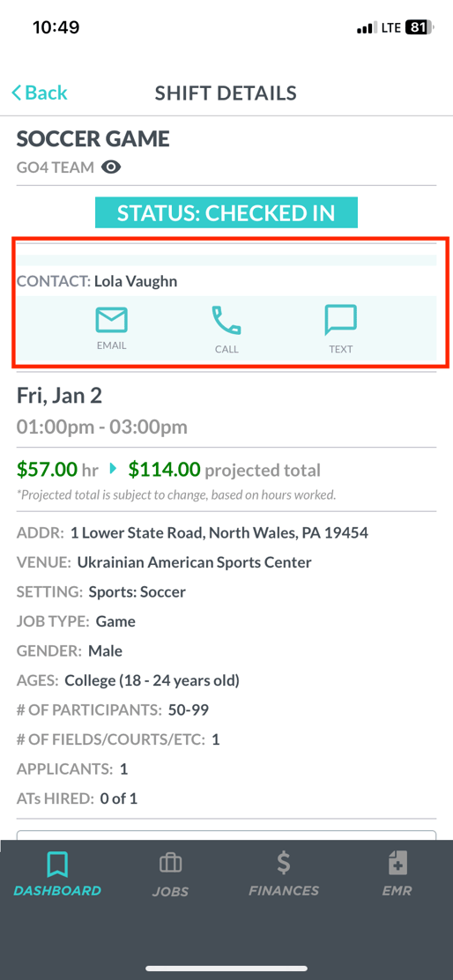Tap the APPLICANTS: 1 row

tap(72, 768)
